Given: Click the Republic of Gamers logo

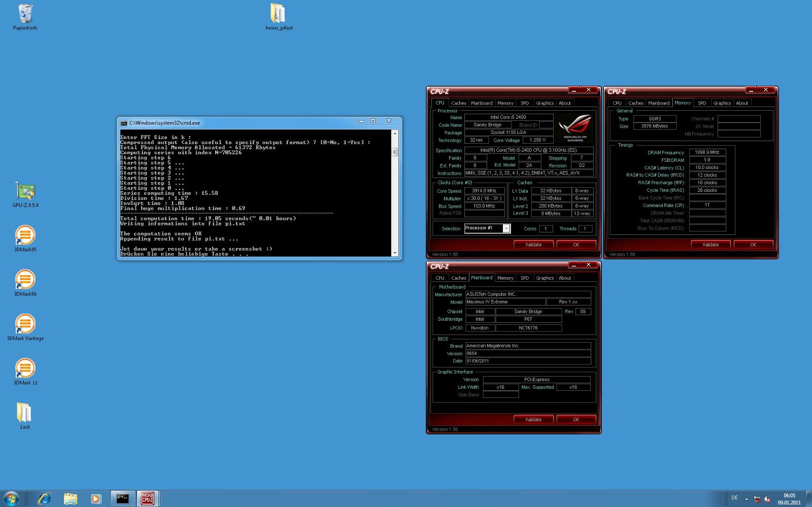Looking at the screenshot, I should pyautogui.click(x=575, y=127).
